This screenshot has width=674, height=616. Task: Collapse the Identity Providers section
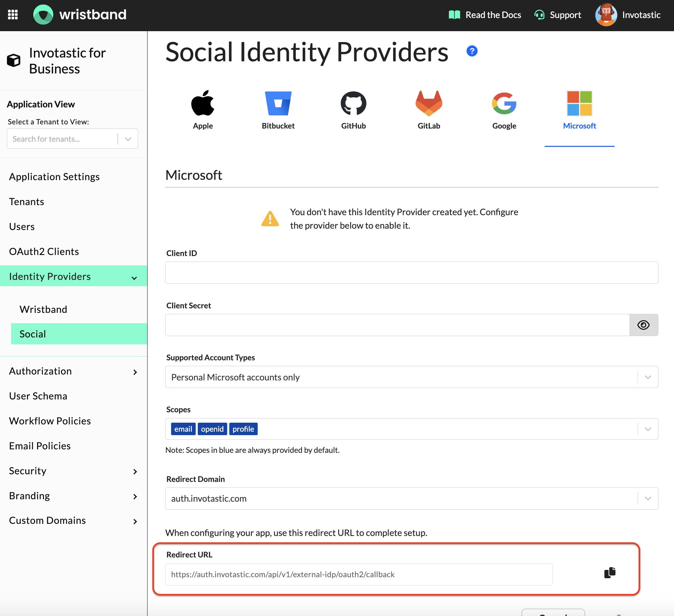point(134,278)
